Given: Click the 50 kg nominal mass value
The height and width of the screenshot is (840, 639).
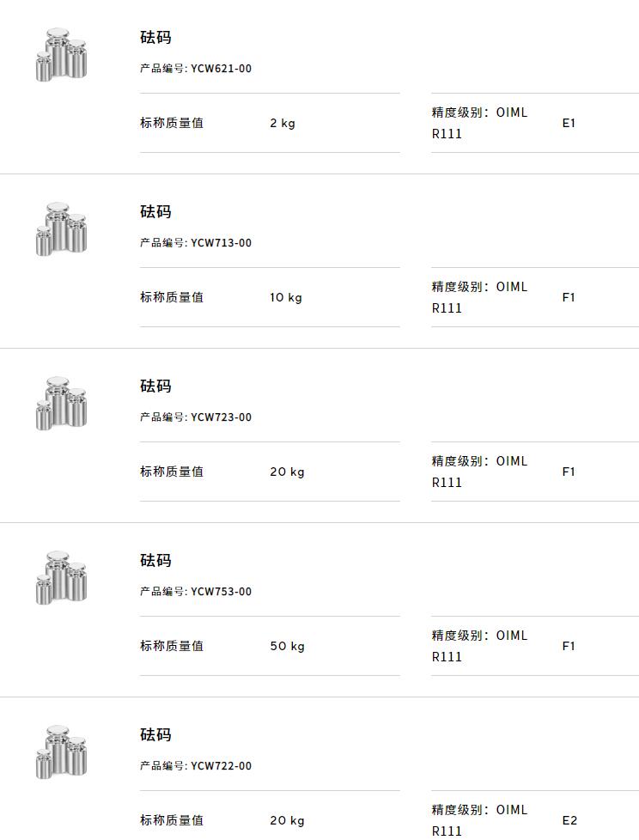Looking at the screenshot, I should [287, 646].
